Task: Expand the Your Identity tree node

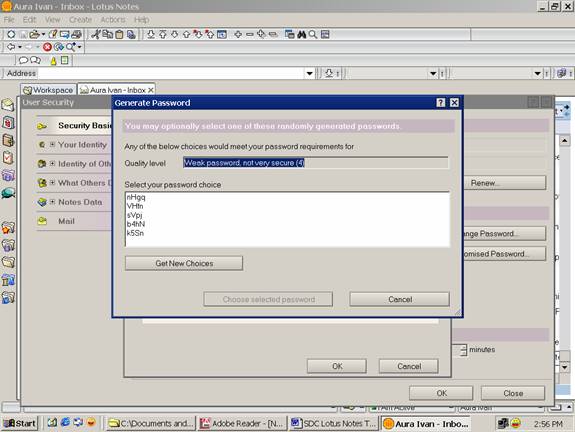Action: click(52, 144)
